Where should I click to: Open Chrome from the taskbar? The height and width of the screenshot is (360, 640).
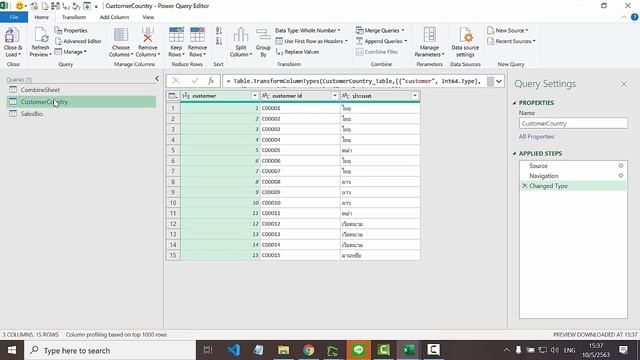(x=309, y=350)
